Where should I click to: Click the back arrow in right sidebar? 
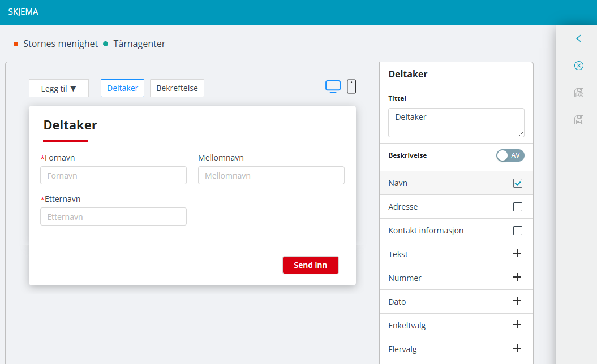(578, 38)
